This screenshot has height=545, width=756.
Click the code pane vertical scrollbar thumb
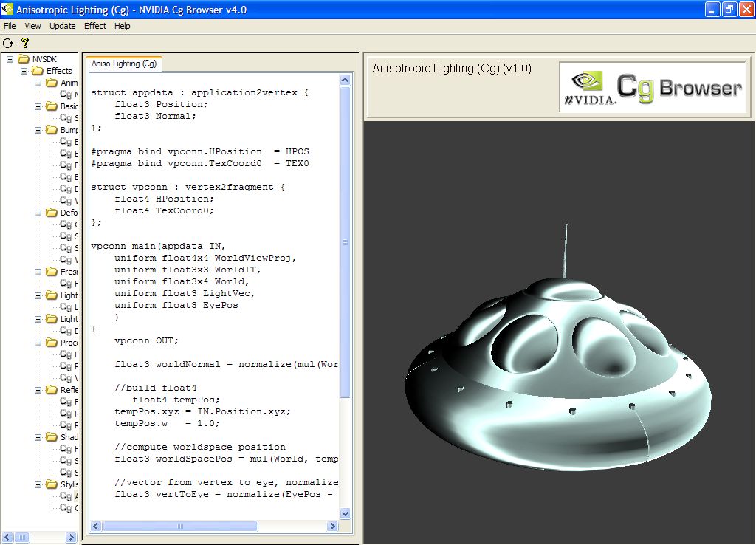pyautogui.click(x=346, y=241)
